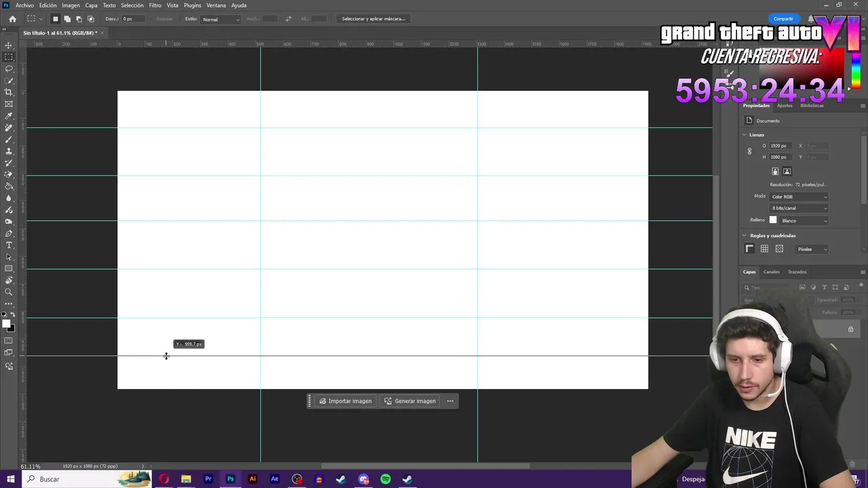Image resolution: width=868 pixels, height=488 pixels.
Task: Toggle type layer filter in Capas
Action: click(x=825, y=287)
